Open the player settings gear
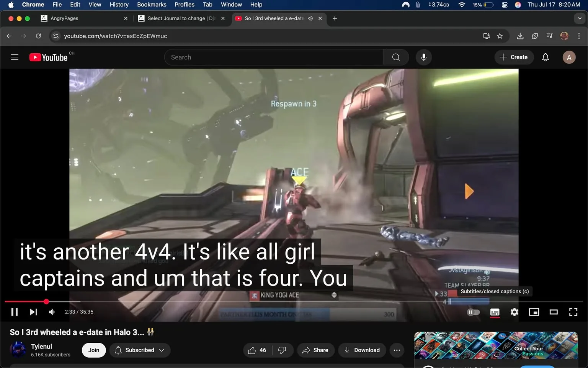588x368 pixels. (514, 312)
